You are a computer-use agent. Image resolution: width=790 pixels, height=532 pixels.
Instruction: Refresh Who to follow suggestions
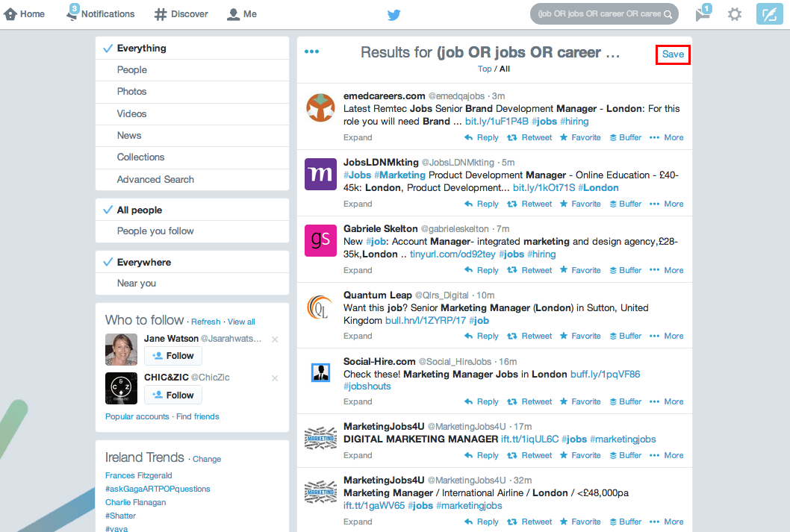[205, 322]
